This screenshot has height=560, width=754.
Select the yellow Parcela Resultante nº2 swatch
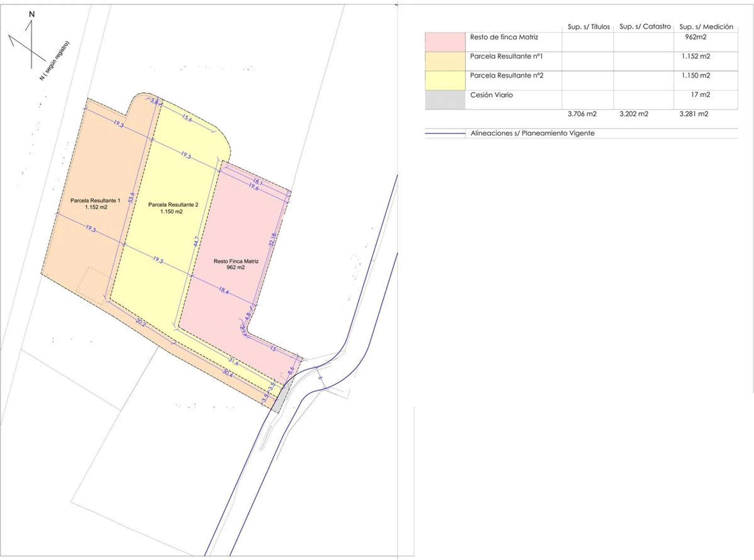coord(445,80)
